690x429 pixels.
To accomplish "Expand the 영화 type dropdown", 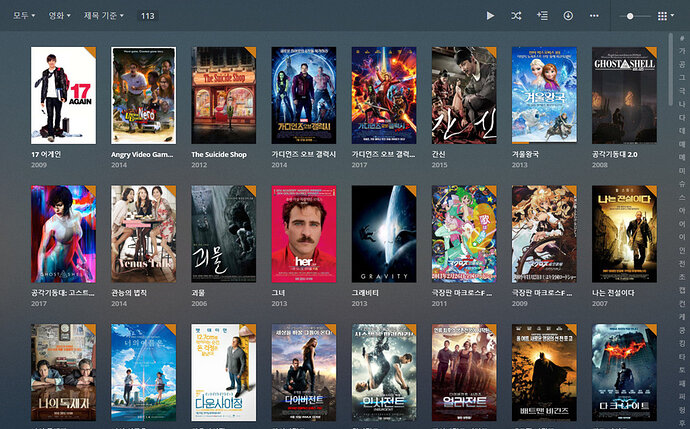I will point(59,16).
